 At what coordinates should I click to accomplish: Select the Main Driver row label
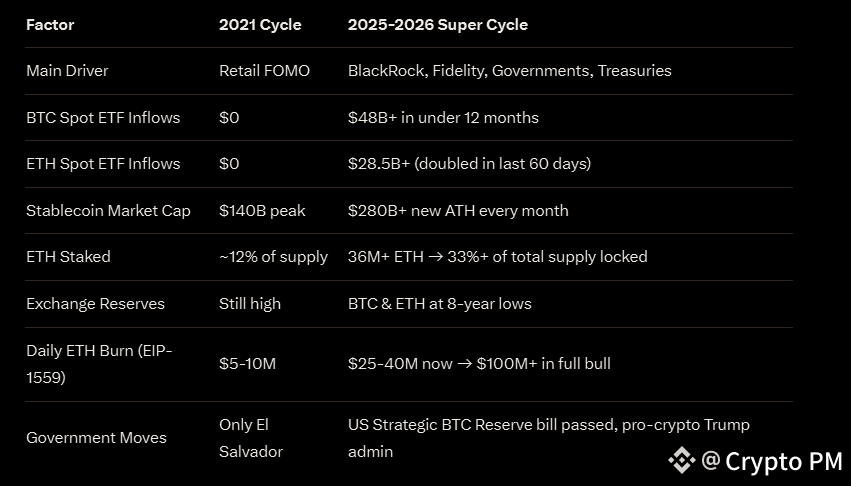pos(67,71)
